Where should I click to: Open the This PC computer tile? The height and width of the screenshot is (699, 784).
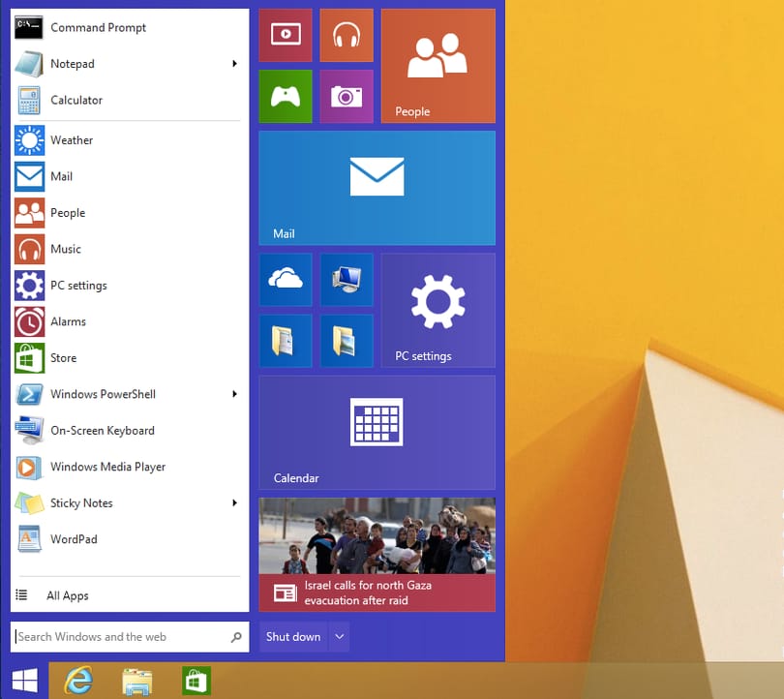tap(347, 280)
